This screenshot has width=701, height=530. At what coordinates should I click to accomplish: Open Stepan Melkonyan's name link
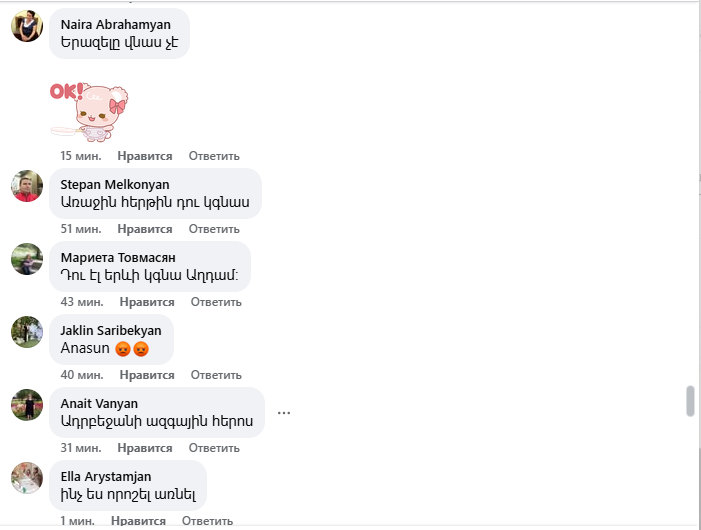(x=115, y=185)
